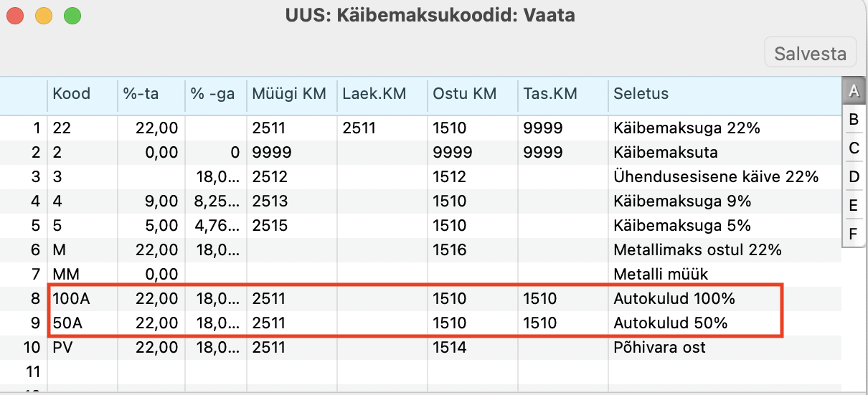Open tab F
This screenshot has height=395, width=868.
pos(854,234)
